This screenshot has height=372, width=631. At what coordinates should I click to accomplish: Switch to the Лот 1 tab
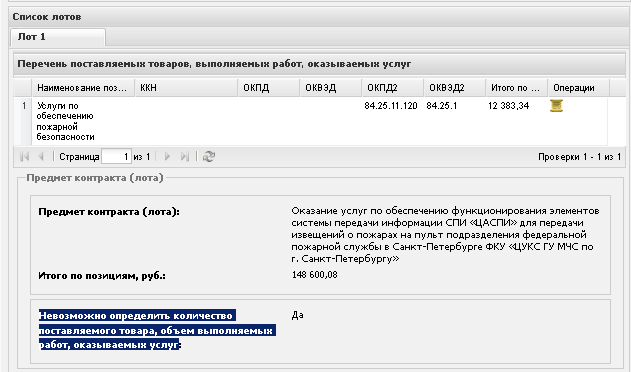[x=58, y=37]
